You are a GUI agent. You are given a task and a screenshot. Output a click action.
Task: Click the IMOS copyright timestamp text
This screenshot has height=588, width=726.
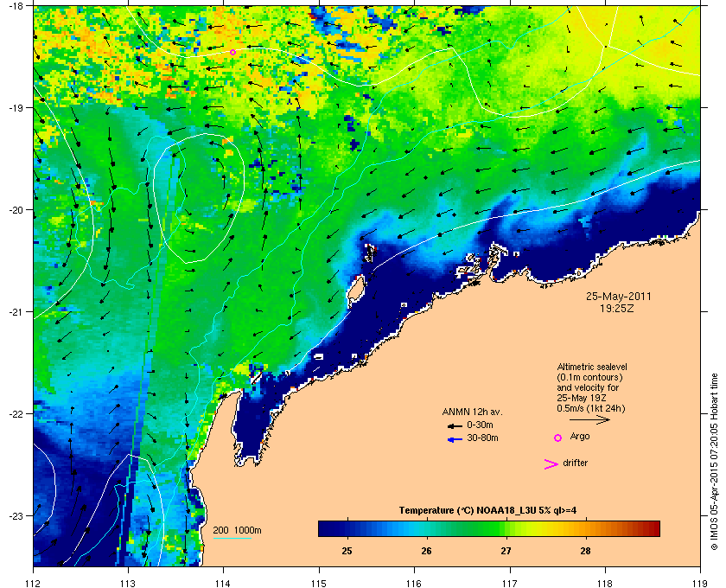714,463
